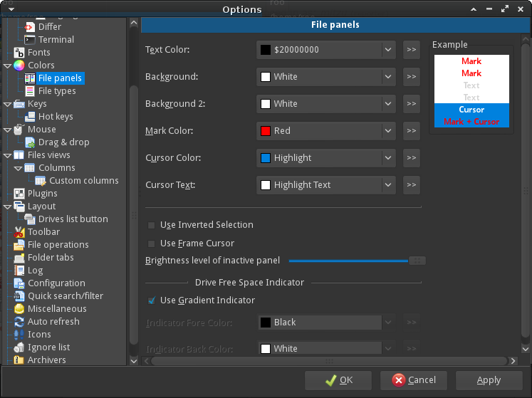This screenshot has width=532, height=398.
Task: Collapse the Layout tree node
Action: click(7, 206)
